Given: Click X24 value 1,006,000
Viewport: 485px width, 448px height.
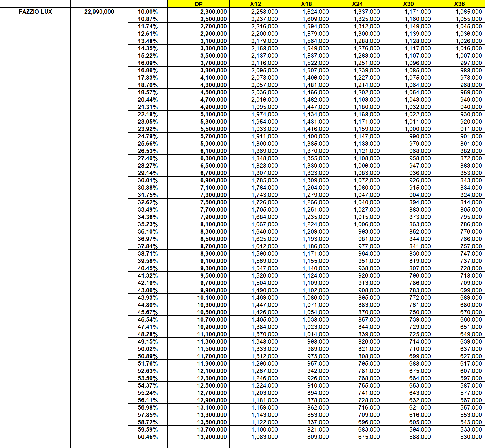Looking at the screenshot, I should pos(357,224).
